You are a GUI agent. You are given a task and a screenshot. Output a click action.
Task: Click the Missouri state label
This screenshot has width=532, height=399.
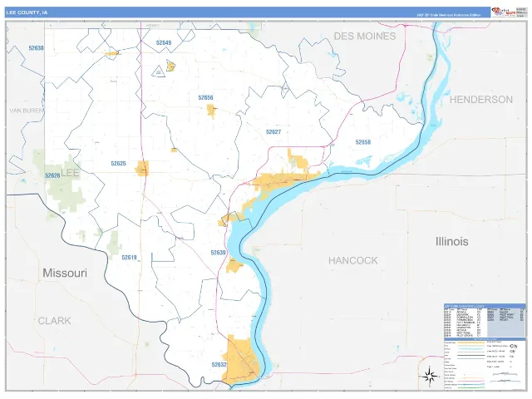pos(65,273)
